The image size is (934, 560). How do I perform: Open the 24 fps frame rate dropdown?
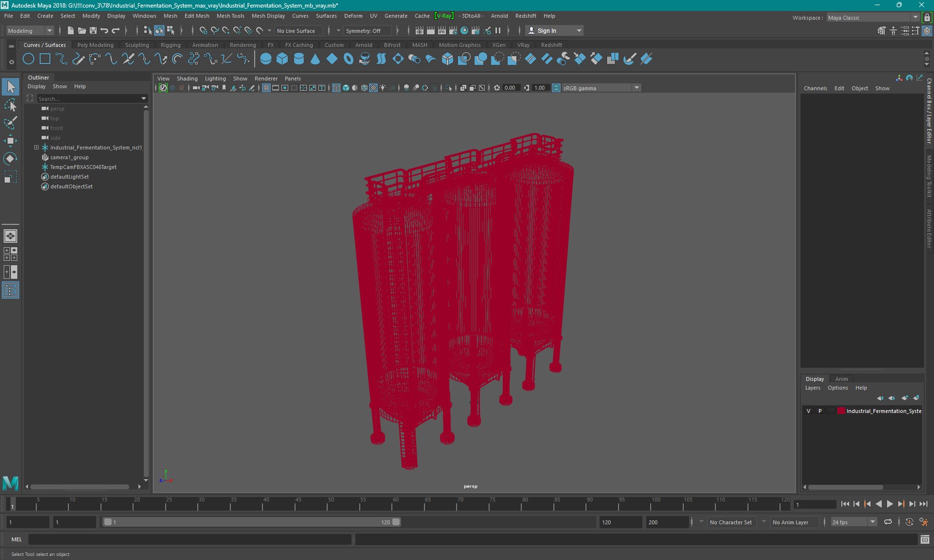point(854,522)
